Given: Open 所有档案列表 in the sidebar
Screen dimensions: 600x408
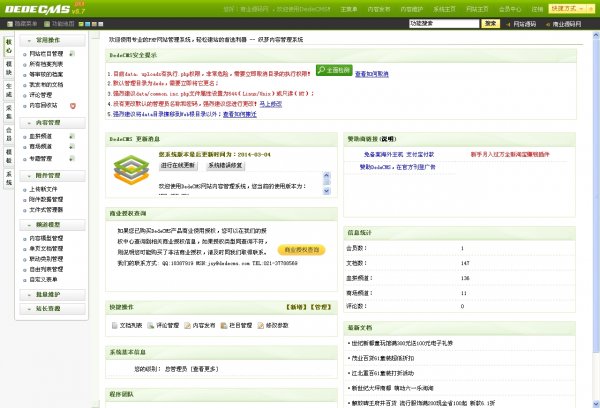Looking at the screenshot, I should tap(46, 64).
